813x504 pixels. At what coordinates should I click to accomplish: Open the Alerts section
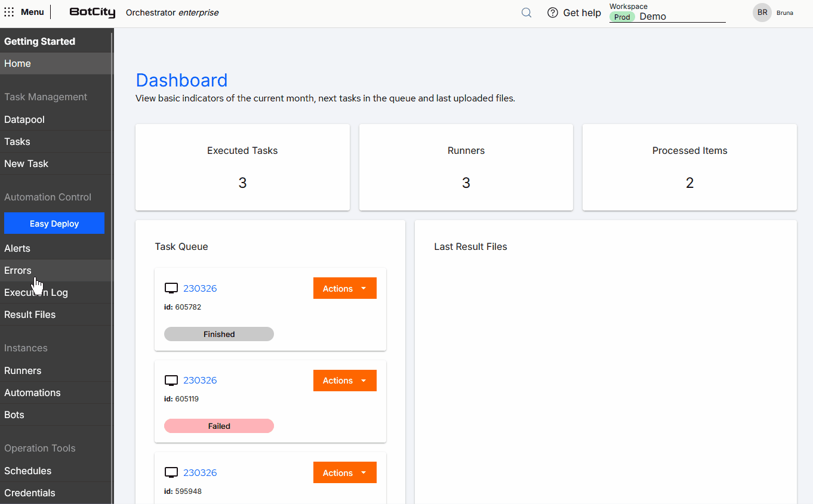(x=17, y=248)
